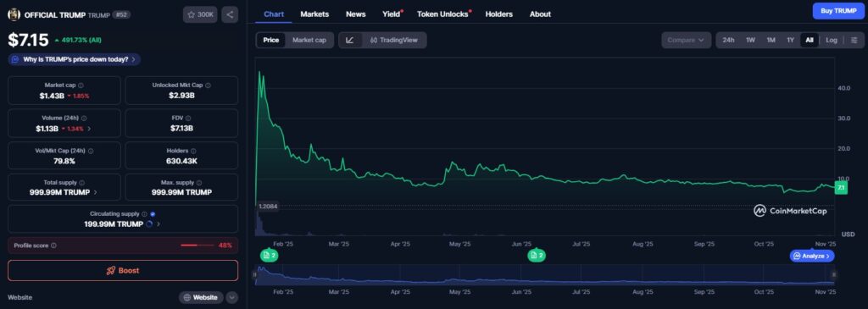Image resolution: width=868 pixels, height=309 pixels.
Task: Set chart range to All
Action: pyautogui.click(x=810, y=40)
